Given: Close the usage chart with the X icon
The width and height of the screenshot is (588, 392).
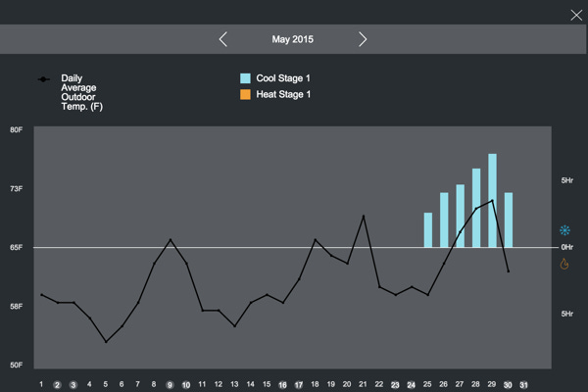Looking at the screenshot, I should (576, 15).
